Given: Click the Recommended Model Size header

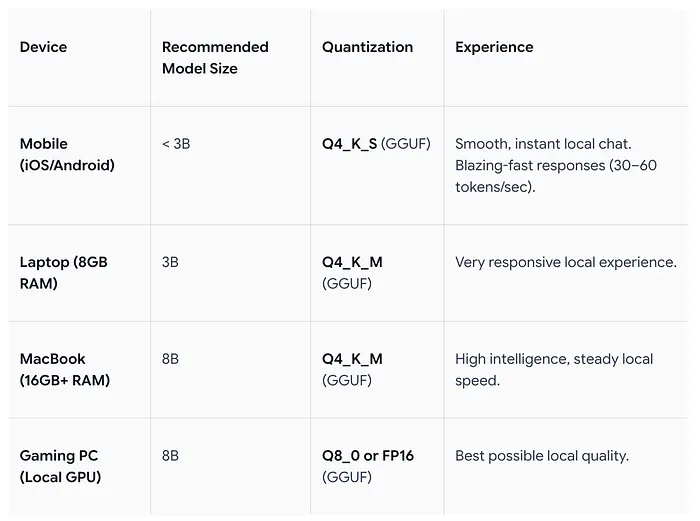Looking at the screenshot, I should pos(215,58).
